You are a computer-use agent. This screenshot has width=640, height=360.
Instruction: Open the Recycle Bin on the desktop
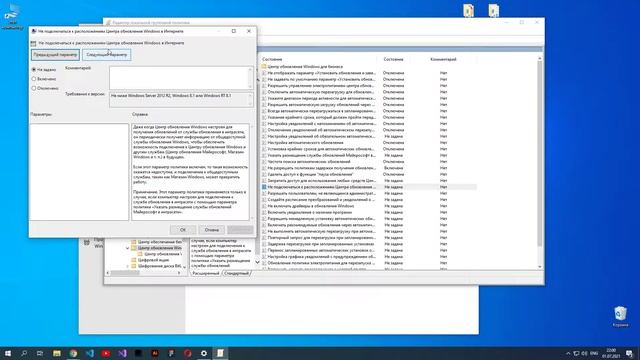pyautogui.click(x=620, y=316)
